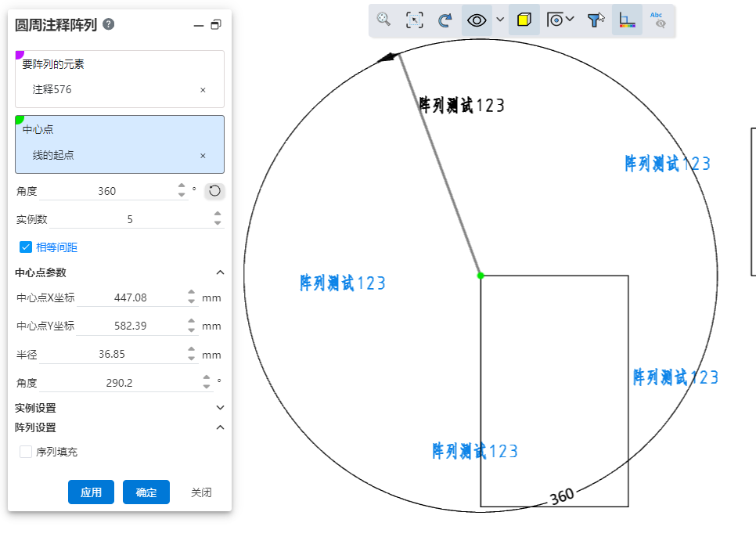Expand the 实例设置 section
The image size is (756, 548).
coord(220,408)
